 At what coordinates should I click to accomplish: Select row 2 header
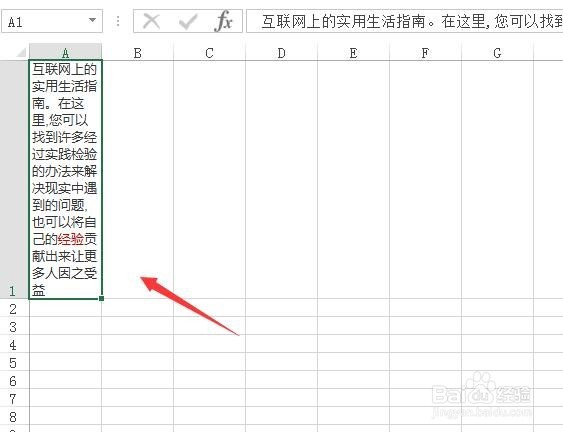(x=14, y=308)
